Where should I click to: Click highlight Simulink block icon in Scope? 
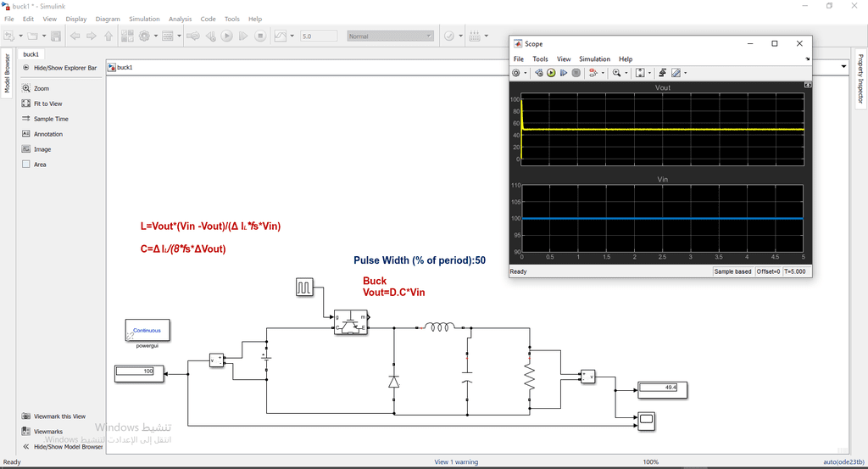point(593,73)
